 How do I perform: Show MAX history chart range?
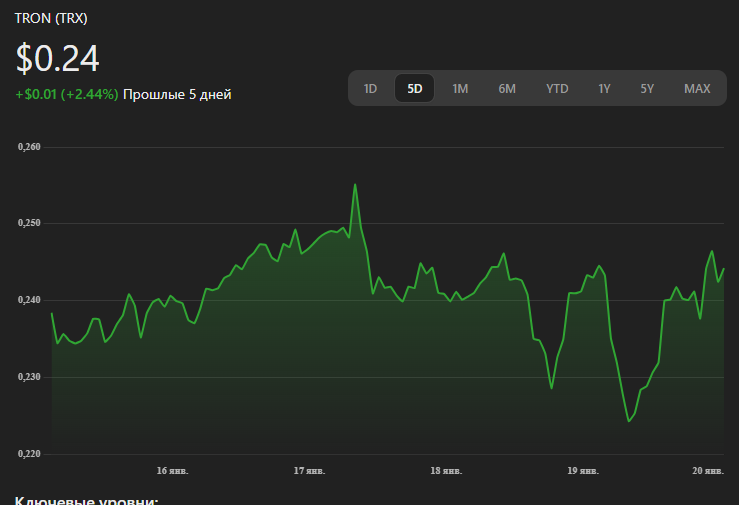pos(697,89)
